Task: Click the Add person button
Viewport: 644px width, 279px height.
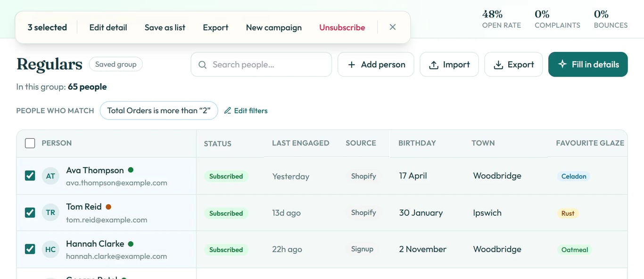Action: 376,64
